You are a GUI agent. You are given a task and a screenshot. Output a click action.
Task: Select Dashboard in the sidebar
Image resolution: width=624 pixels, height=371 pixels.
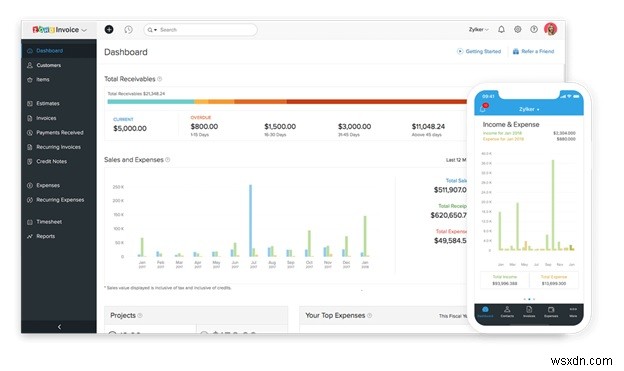pos(59,51)
